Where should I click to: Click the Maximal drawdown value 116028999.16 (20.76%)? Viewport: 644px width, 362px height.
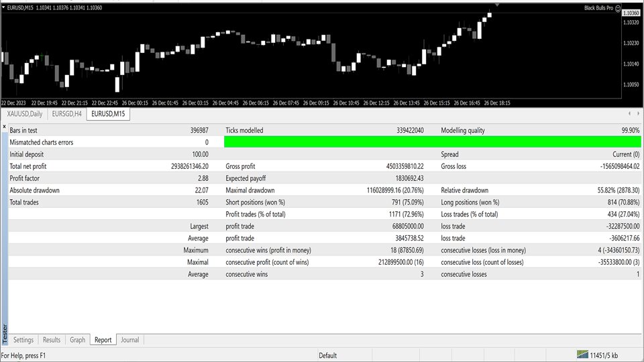coord(395,190)
